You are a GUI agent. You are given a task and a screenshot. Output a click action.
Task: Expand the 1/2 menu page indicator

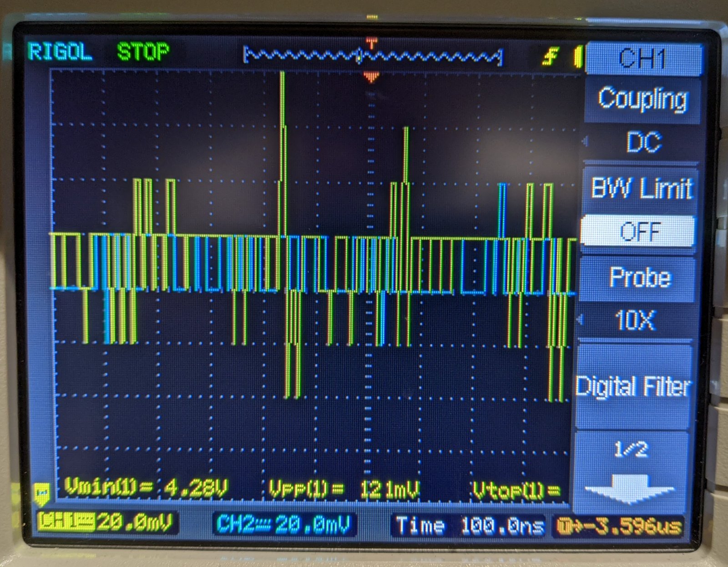tap(631, 450)
